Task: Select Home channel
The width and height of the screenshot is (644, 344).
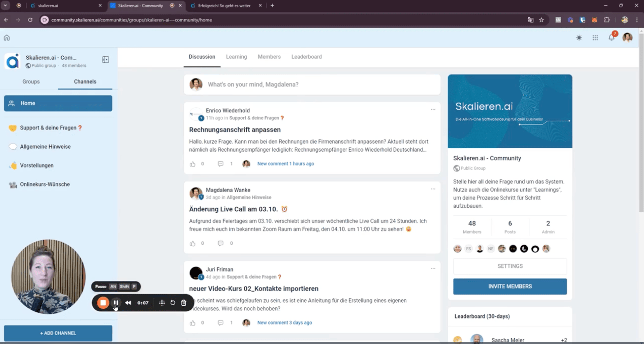Action: (58, 103)
